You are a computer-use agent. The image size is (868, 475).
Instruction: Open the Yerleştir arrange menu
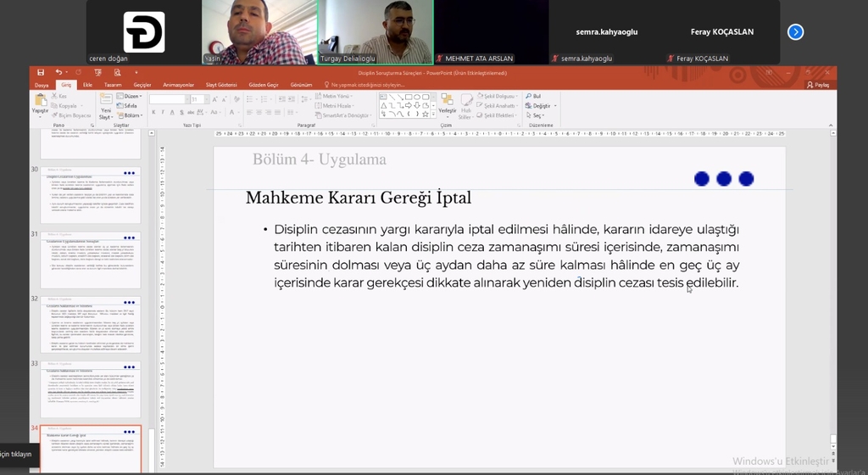tap(448, 106)
